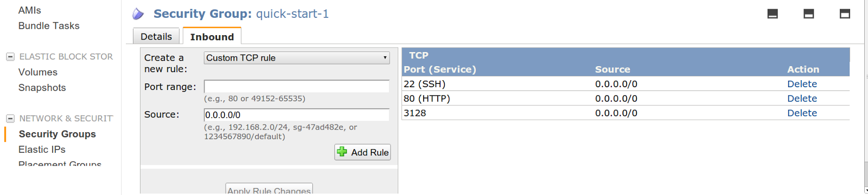
Task: Delete the port 22 SSH rule
Action: (802, 84)
